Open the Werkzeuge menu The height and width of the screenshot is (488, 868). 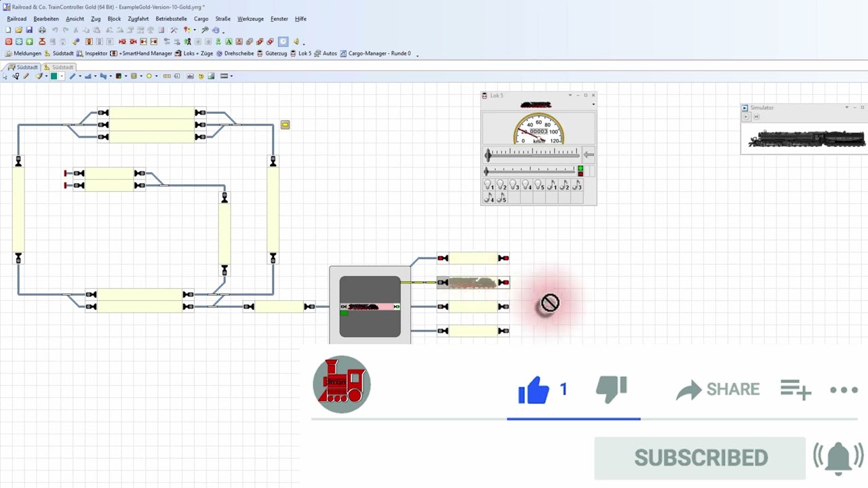[x=250, y=19]
